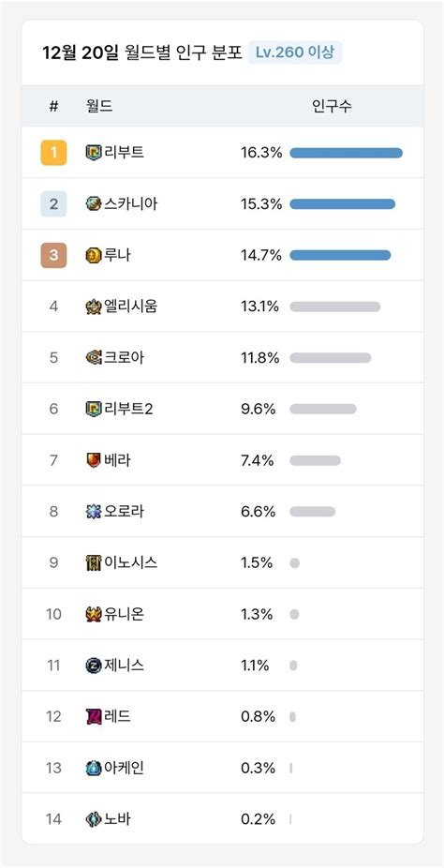Click the 노바 world icon

click(94, 819)
